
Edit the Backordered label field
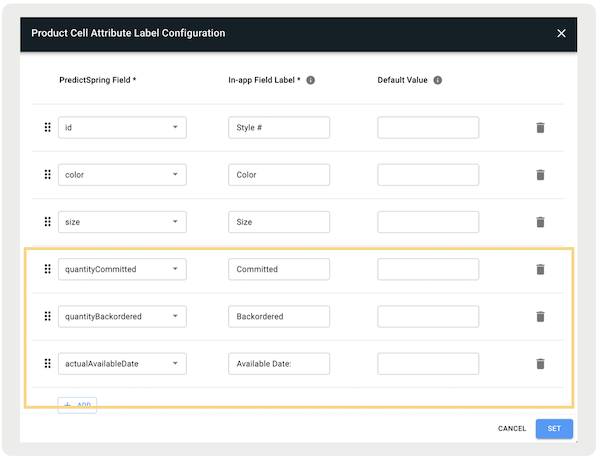point(279,316)
